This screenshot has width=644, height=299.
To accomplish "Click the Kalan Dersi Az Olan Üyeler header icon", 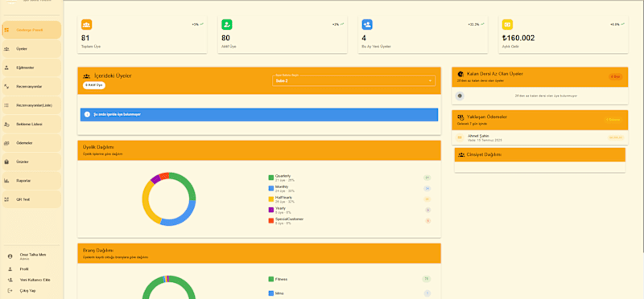I will coord(460,74).
